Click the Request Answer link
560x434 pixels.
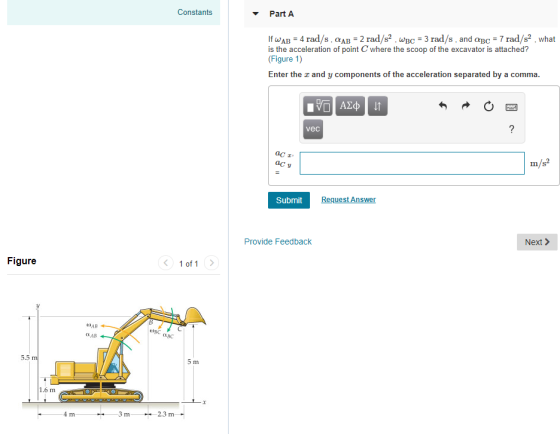tap(349, 199)
